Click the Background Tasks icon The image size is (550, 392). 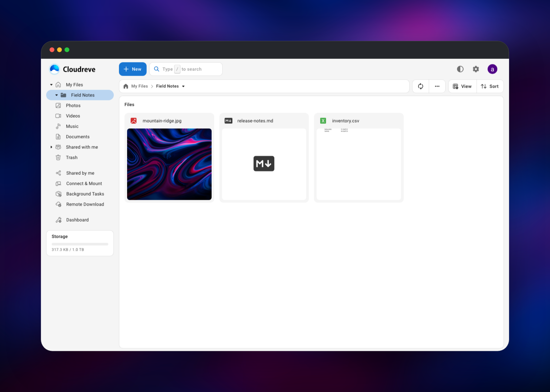(x=58, y=194)
